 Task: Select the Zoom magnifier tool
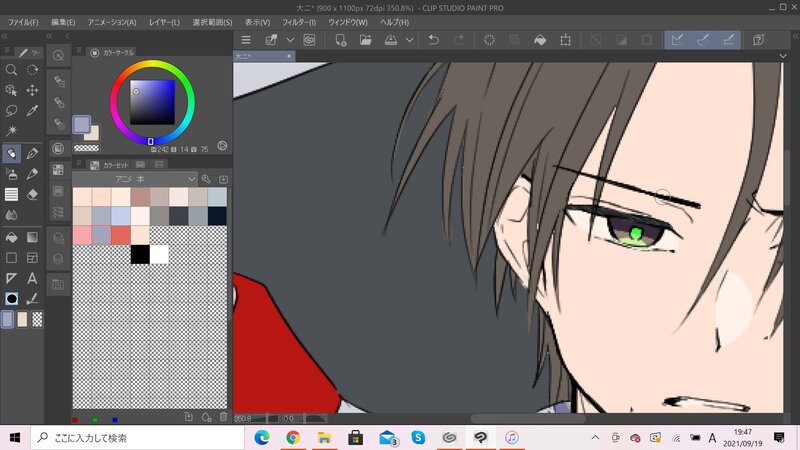[x=11, y=70]
